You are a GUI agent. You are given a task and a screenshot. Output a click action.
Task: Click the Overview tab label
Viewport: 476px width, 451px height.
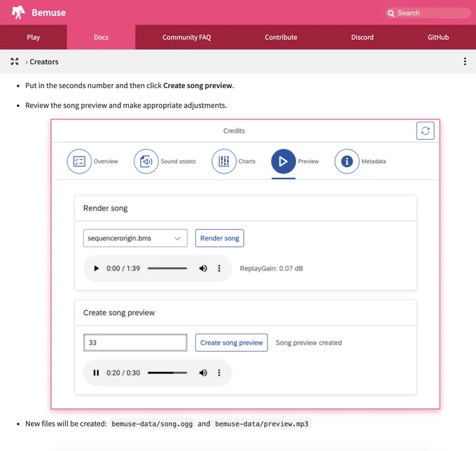tap(106, 162)
